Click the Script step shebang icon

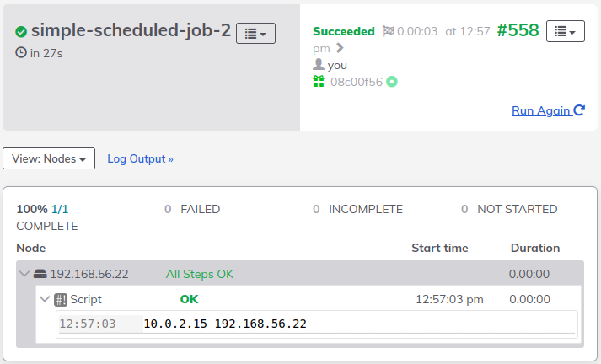click(x=61, y=300)
